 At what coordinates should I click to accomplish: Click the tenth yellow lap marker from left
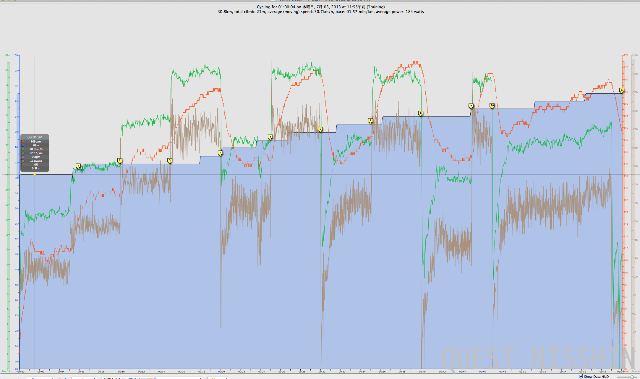coord(492,106)
